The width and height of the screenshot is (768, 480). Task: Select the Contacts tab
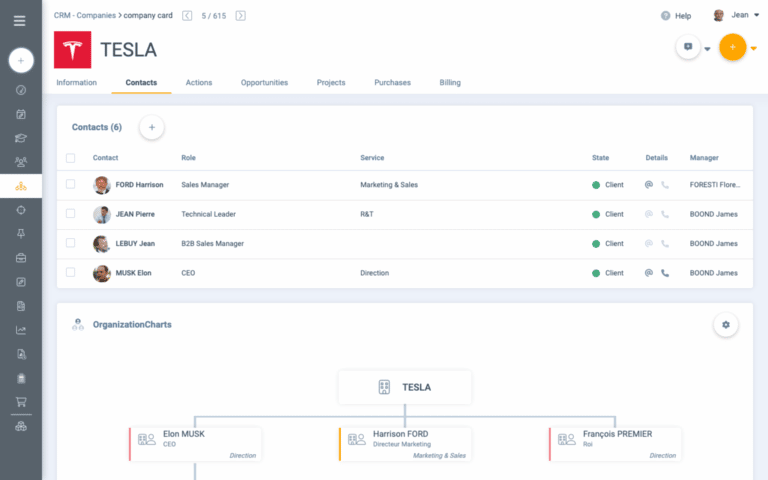[x=141, y=82]
